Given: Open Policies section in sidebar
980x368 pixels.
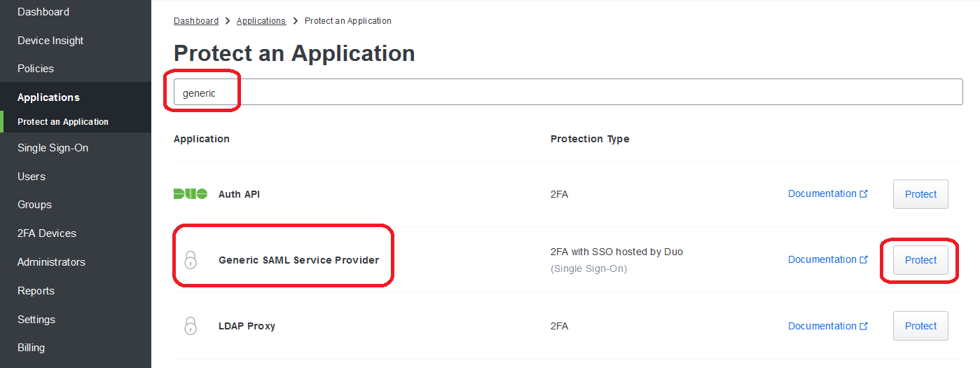Looking at the screenshot, I should (x=36, y=69).
